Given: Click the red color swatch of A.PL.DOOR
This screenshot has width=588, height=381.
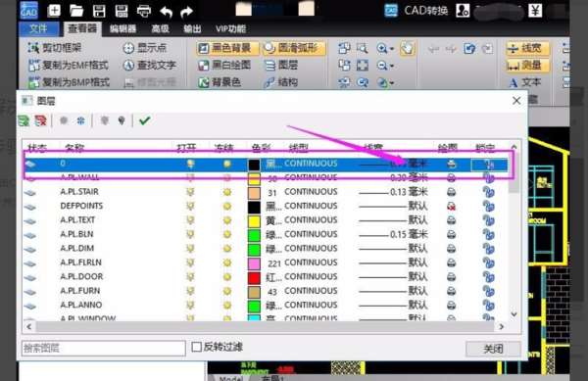Looking at the screenshot, I should 254,277.
